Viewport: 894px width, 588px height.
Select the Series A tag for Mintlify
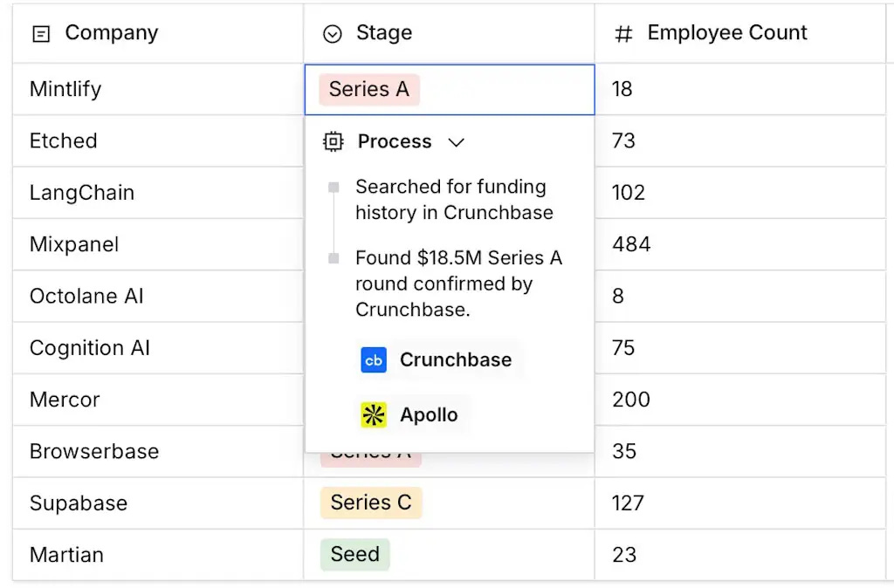(368, 89)
